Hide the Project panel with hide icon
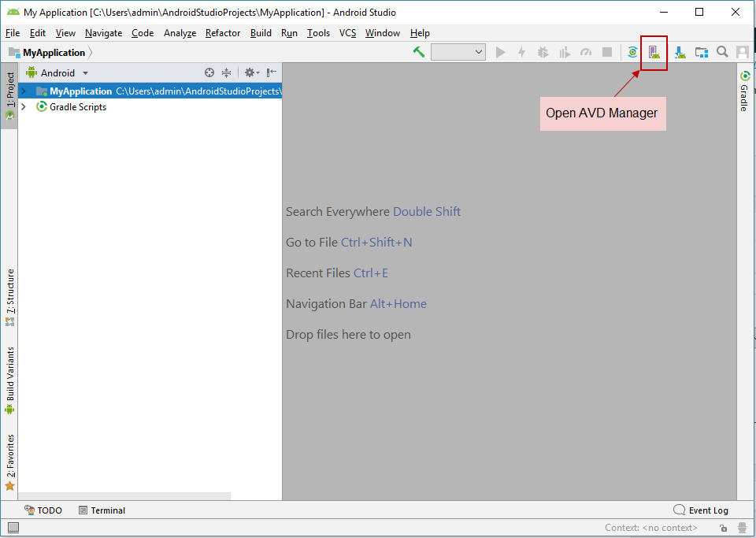Screen dimensions: 756x538 point(272,72)
